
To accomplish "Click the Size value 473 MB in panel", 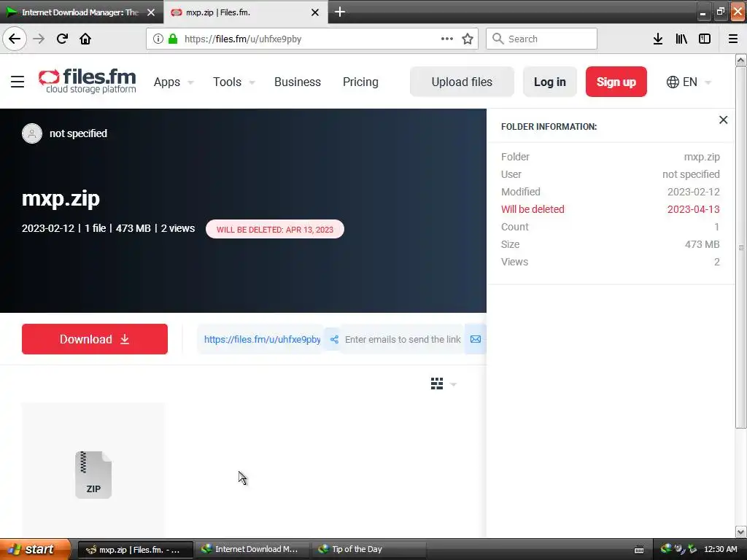I will (703, 244).
